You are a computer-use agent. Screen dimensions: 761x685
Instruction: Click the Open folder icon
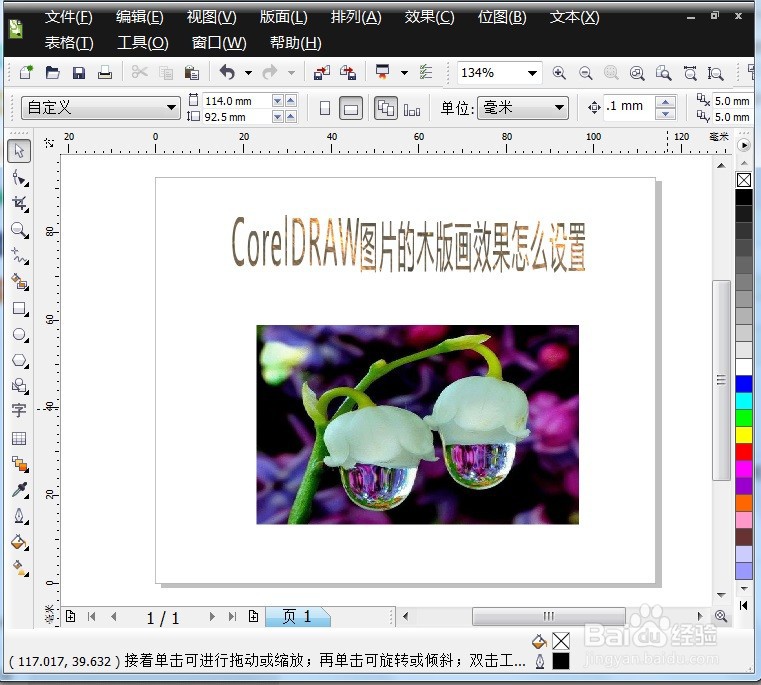(x=52, y=72)
